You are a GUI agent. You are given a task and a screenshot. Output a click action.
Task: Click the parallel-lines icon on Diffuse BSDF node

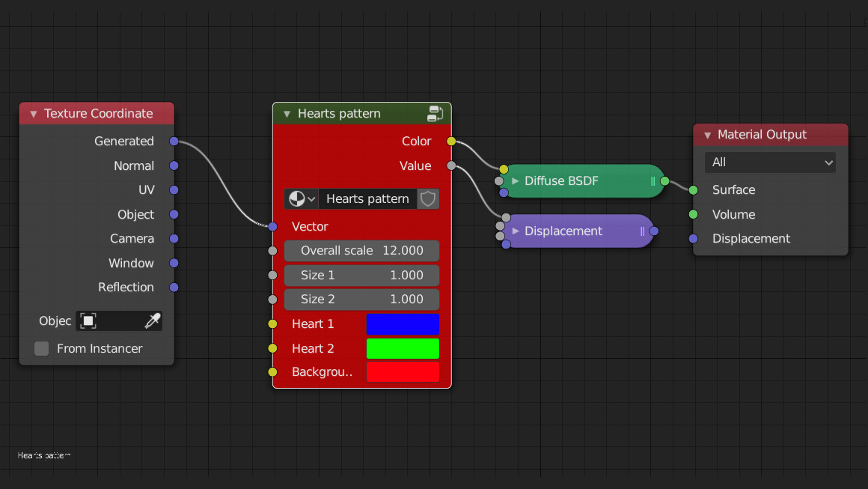coord(652,181)
